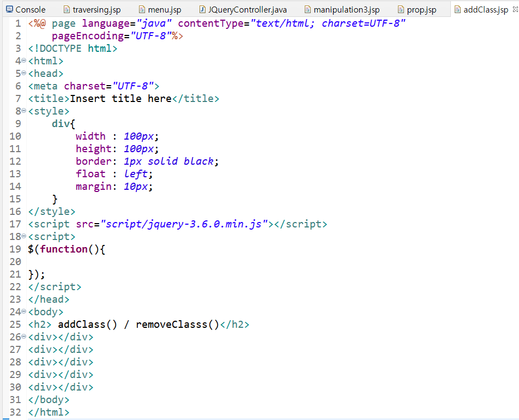Viewport: 519px width, 420px height.
Task: Click the meta charset "UTF-8" value
Action: (x=133, y=86)
